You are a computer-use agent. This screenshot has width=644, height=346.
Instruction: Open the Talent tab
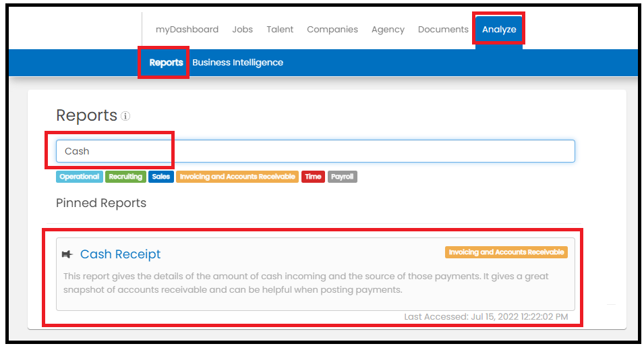tap(280, 30)
